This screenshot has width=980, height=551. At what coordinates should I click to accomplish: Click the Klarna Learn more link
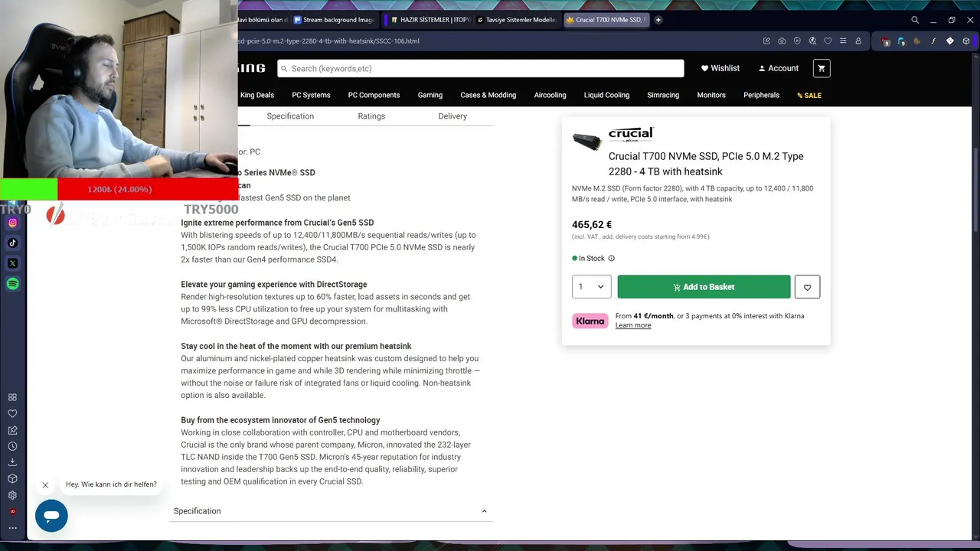[633, 325]
